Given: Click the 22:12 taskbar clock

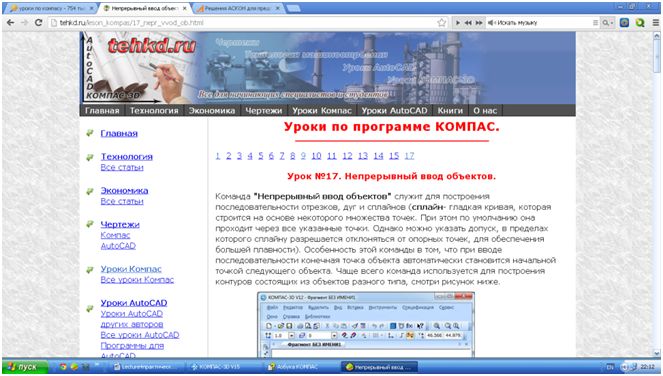Looking at the screenshot, I should [647, 367].
